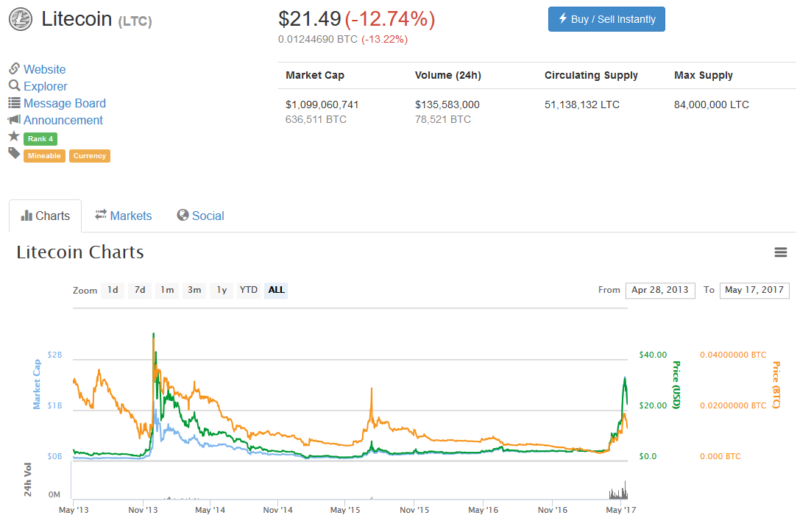Image resolution: width=797 pixels, height=532 pixels.
Task: Switch to the Social tab
Action: click(x=201, y=216)
